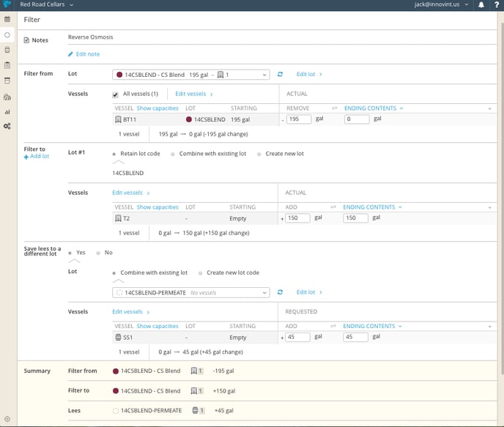Click the SS1 ending contents field
Image resolution: width=504 pixels, height=427 pixels.
[x=355, y=337]
